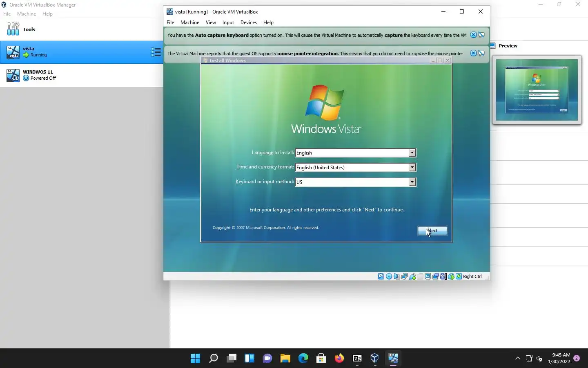Open File menu in vista VM window

(x=170, y=22)
